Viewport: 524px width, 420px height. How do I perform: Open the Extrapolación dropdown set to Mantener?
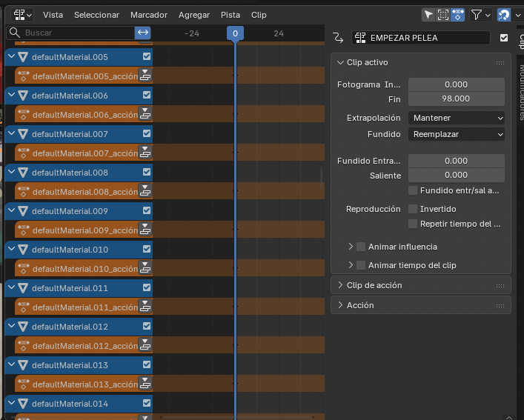(x=457, y=118)
